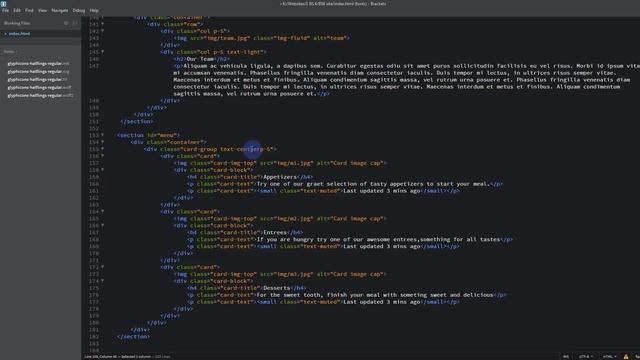Click the 'Desserts' card title text
This screenshot has height=360, width=640.
point(277,288)
